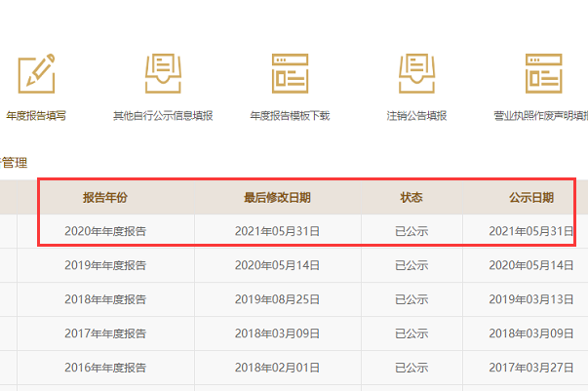Open the 年度报告模板下载 page icon

(x=290, y=73)
